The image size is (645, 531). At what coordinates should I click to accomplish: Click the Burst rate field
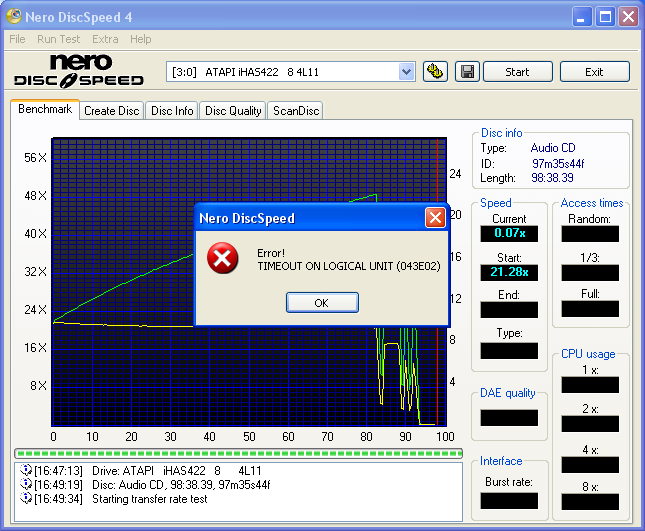(509, 501)
